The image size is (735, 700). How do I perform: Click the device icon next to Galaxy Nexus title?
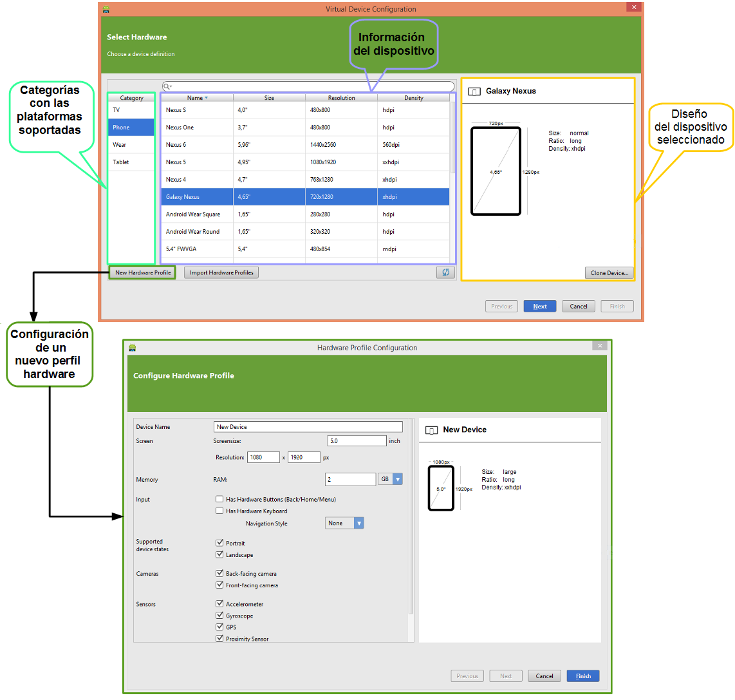pyautogui.click(x=474, y=91)
